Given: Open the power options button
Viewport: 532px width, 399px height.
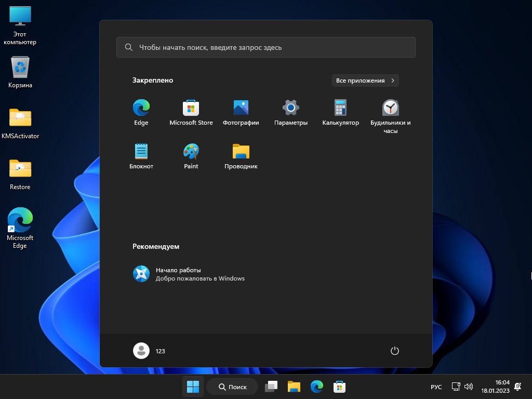Looking at the screenshot, I should coord(394,351).
